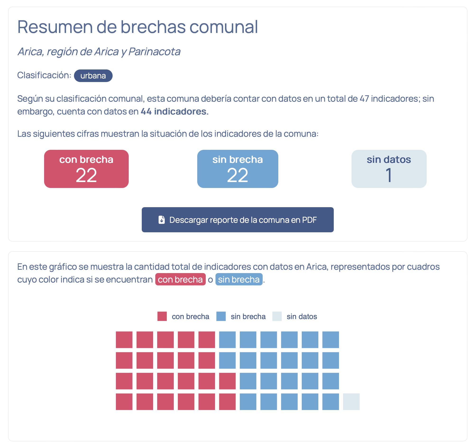Click the PDF download file icon
The height and width of the screenshot is (448, 476).
(x=162, y=219)
